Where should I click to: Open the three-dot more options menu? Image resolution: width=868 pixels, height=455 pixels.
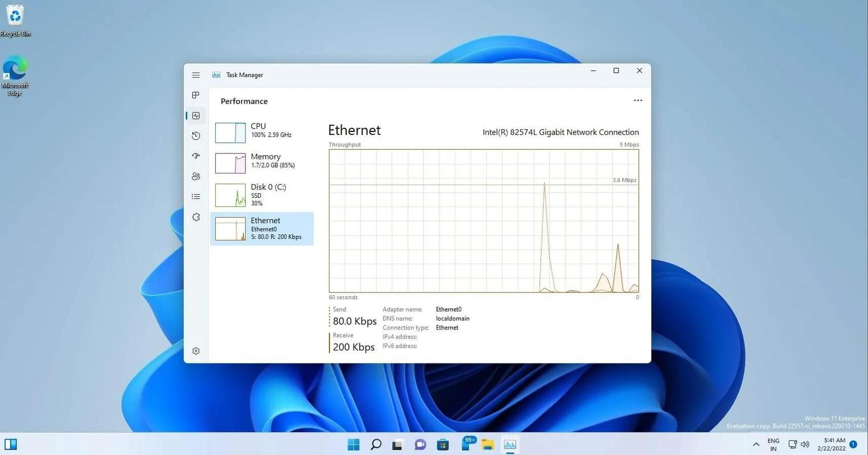(x=637, y=101)
